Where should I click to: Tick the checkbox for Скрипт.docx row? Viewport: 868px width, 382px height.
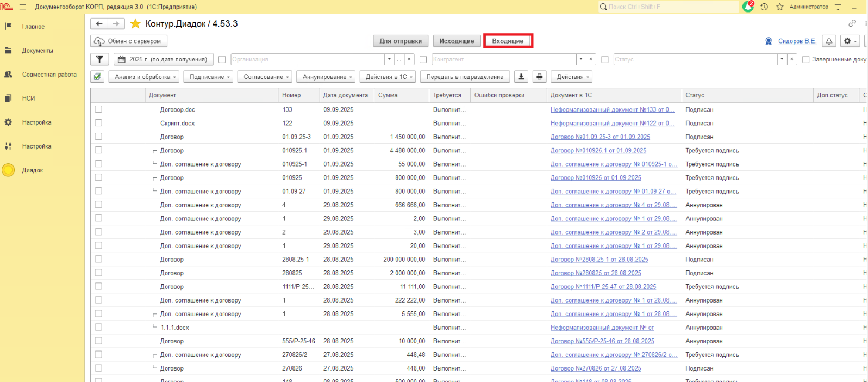[x=98, y=123]
